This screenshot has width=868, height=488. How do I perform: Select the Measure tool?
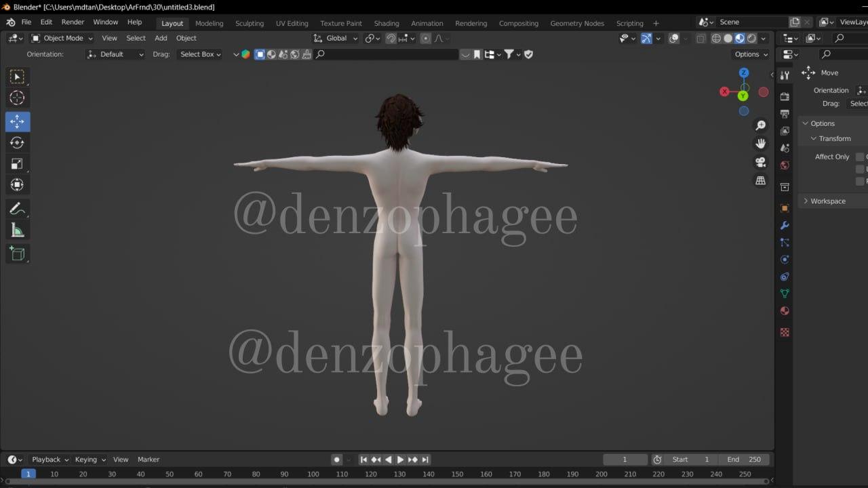(18, 230)
